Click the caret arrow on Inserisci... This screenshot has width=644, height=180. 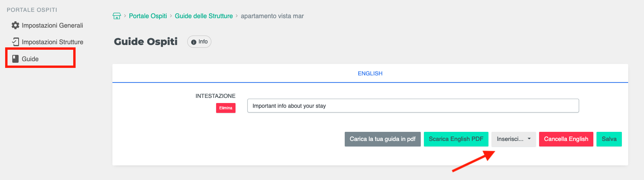point(529,139)
